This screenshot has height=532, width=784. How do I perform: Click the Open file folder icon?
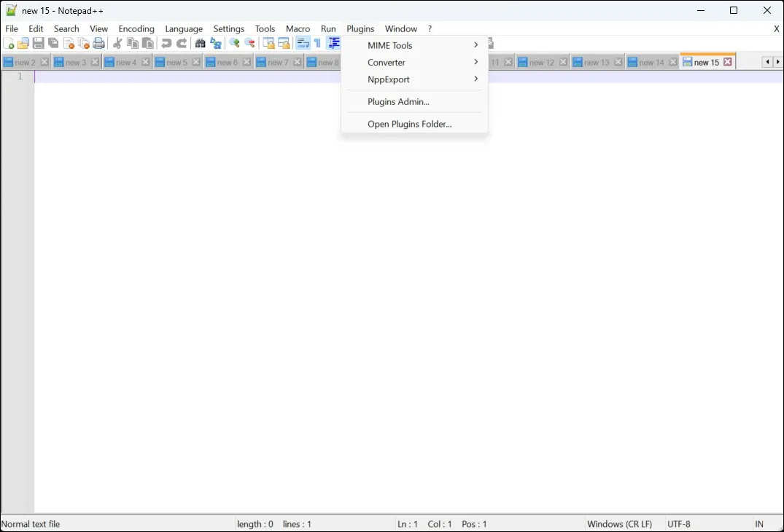click(23, 44)
